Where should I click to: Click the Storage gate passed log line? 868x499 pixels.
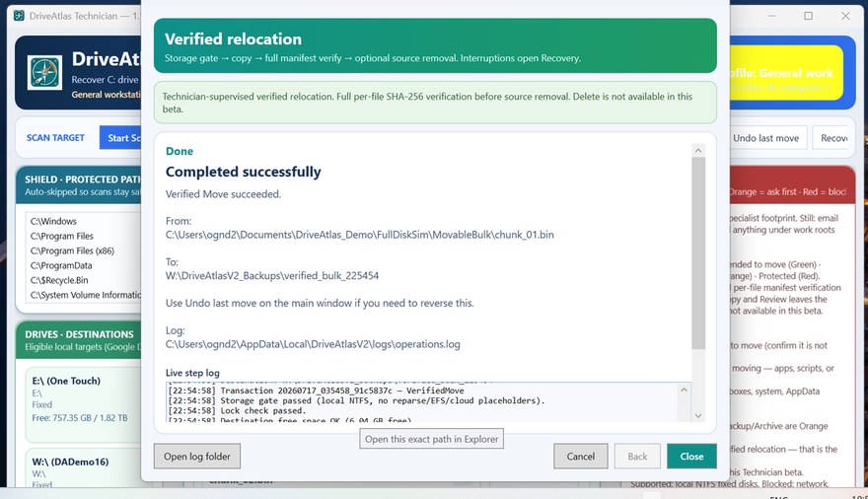pyautogui.click(x=356, y=400)
